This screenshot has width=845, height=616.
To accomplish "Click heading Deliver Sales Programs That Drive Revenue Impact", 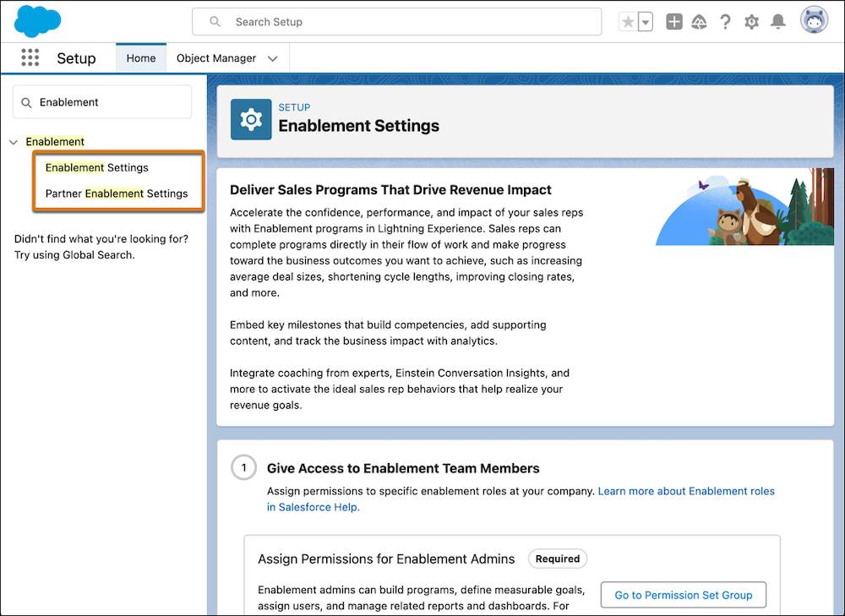I will (390, 190).
